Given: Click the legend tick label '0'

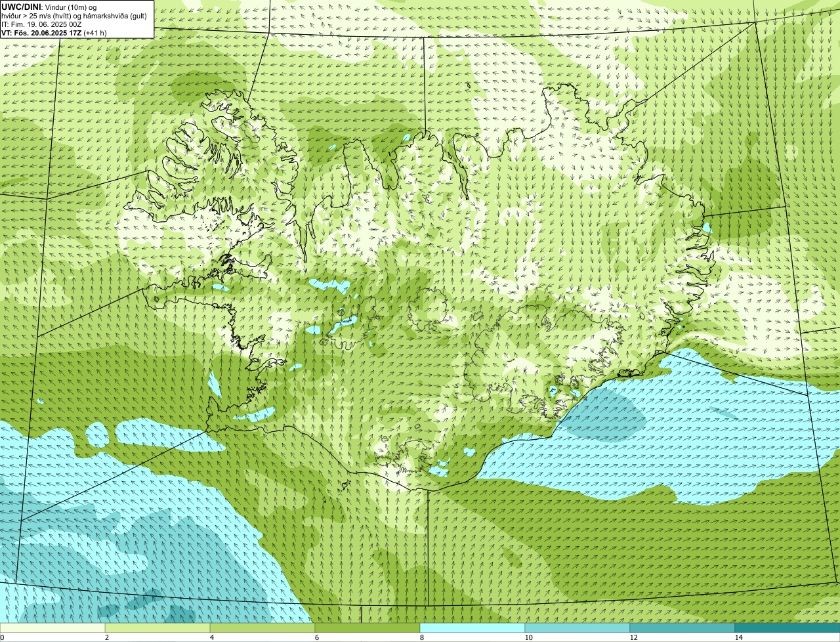Looking at the screenshot, I should tap(3, 637).
